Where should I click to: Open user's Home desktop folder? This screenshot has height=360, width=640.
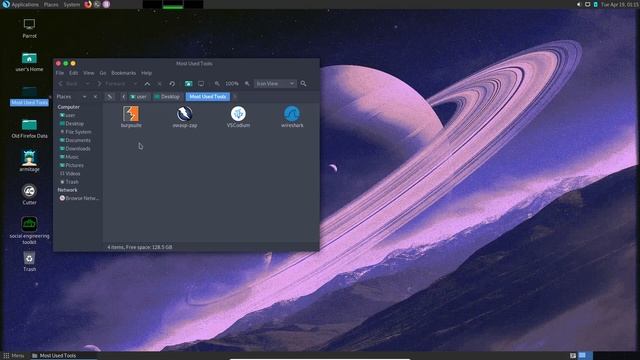(x=29, y=62)
